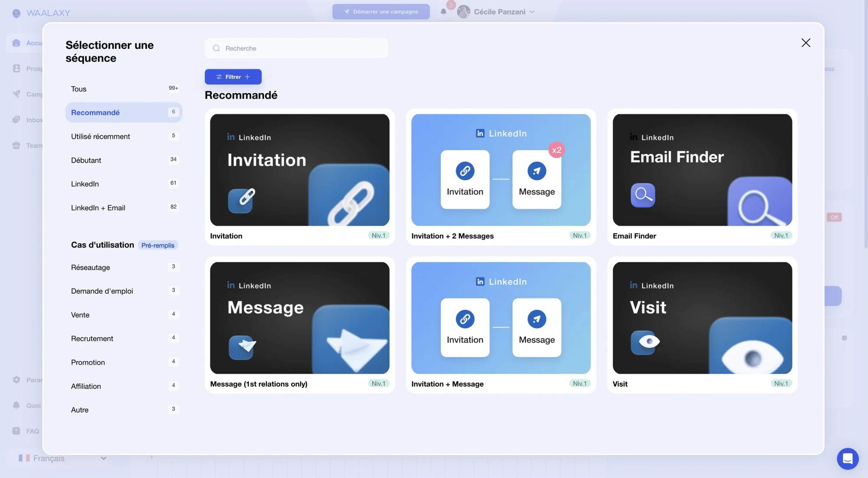
Task: Click the plus icon in the Filtrer button
Action: pos(247,77)
